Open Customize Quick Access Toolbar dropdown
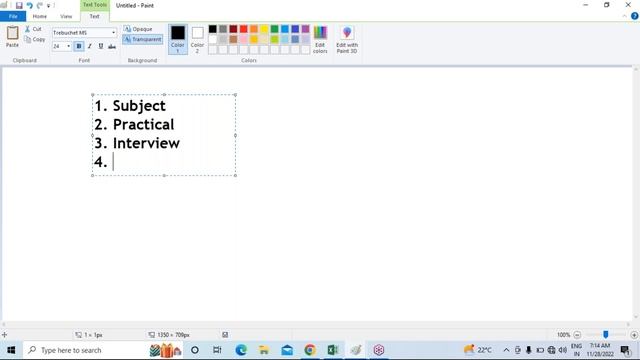 coord(48,6)
